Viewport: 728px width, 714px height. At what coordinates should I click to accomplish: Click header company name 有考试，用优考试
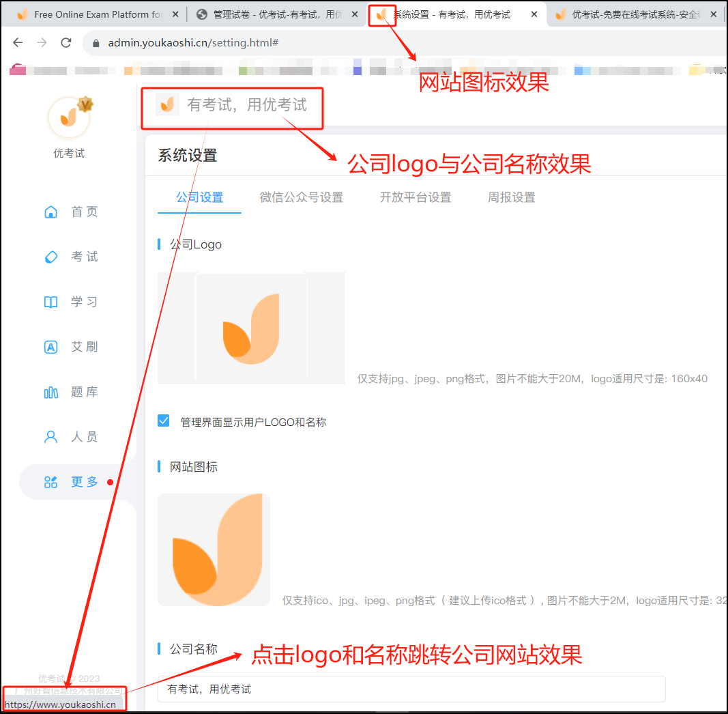pyautogui.click(x=246, y=104)
